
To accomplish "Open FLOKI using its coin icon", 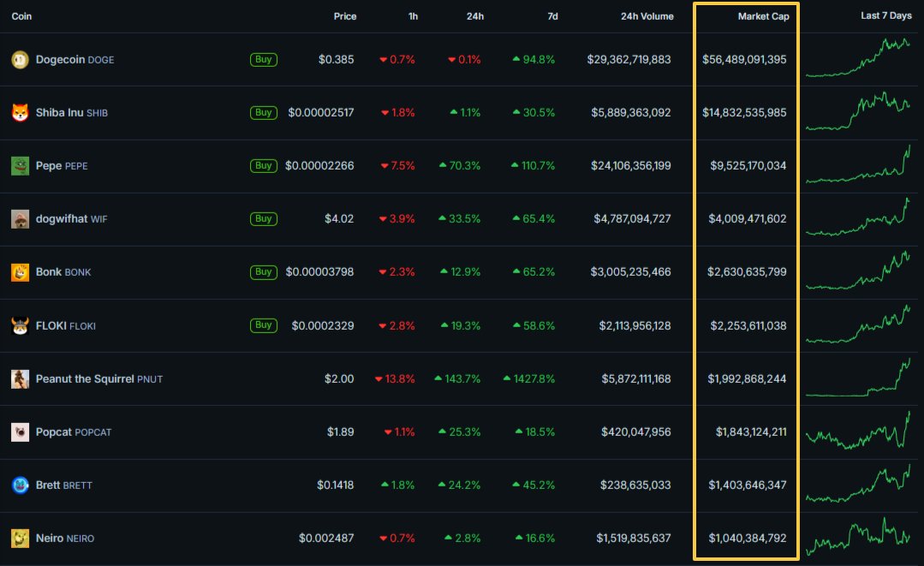I will [20, 325].
